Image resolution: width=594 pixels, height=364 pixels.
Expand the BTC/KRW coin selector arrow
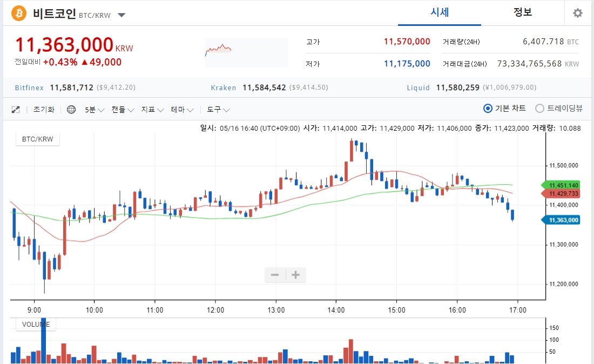[x=122, y=15]
